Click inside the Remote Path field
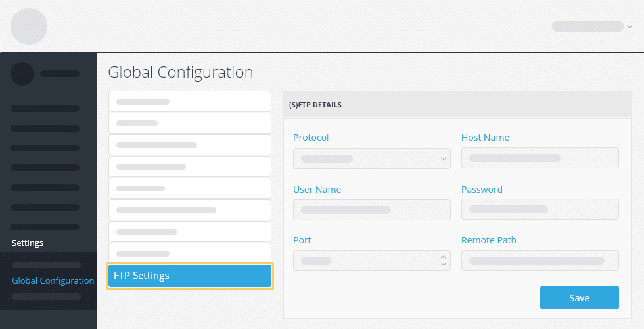This screenshot has width=644, height=329. pyautogui.click(x=540, y=261)
